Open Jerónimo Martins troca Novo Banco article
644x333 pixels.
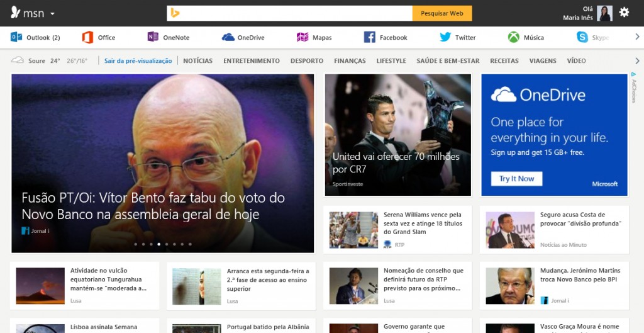coord(580,275)
